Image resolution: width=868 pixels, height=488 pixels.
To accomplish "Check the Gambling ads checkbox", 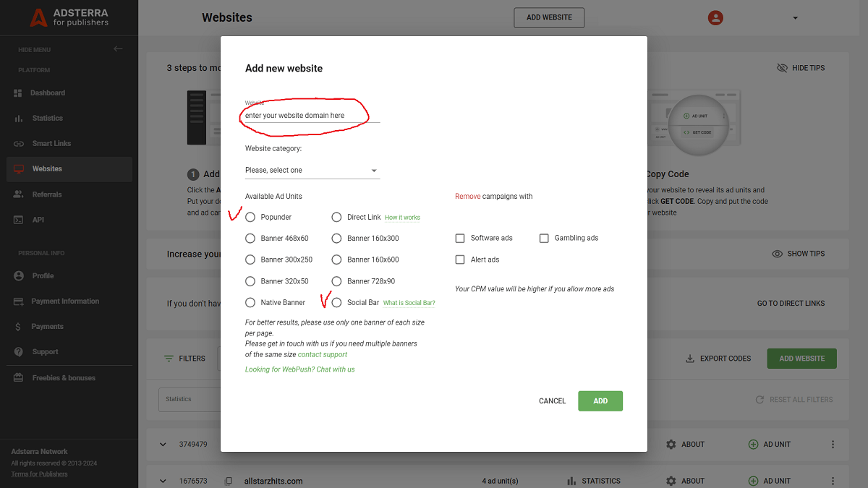I will pos(543,238).
